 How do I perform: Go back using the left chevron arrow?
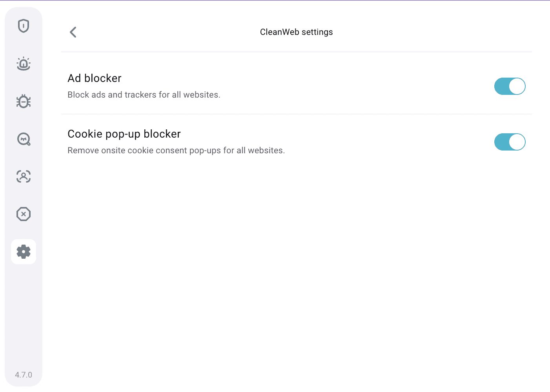point(73,32)
